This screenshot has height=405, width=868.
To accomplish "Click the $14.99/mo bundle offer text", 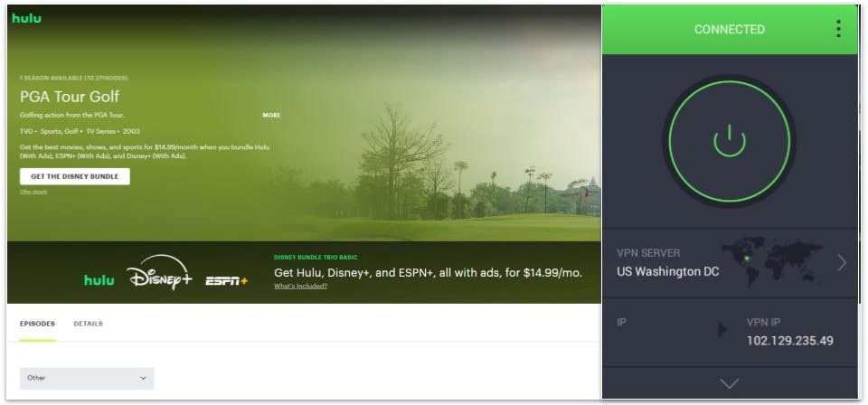I will tap(428, 272).
